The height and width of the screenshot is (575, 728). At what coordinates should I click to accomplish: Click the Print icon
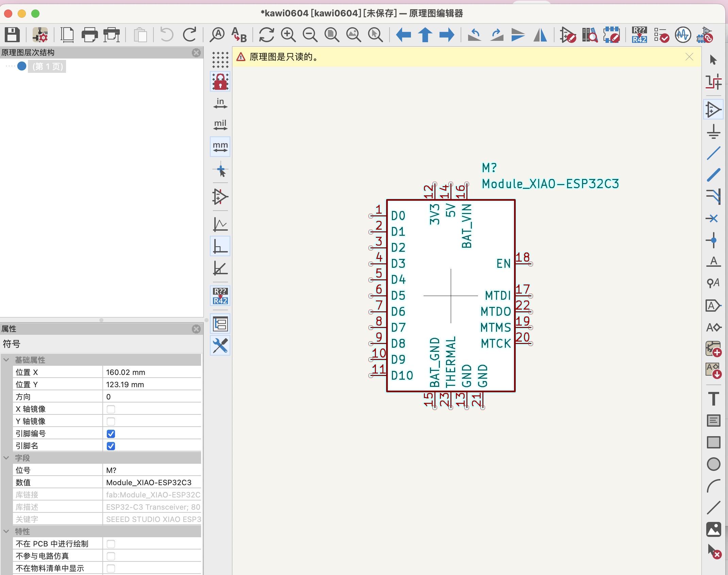[x=89, y=34]
